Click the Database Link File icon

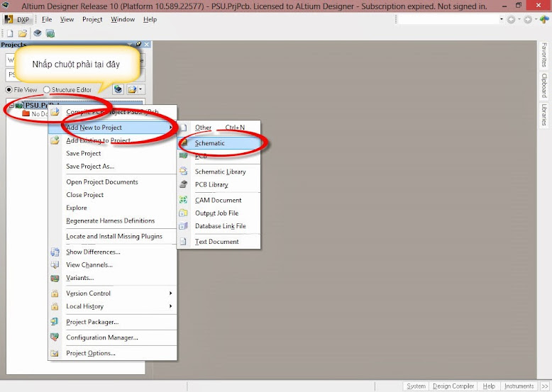(x=184, y=225)
